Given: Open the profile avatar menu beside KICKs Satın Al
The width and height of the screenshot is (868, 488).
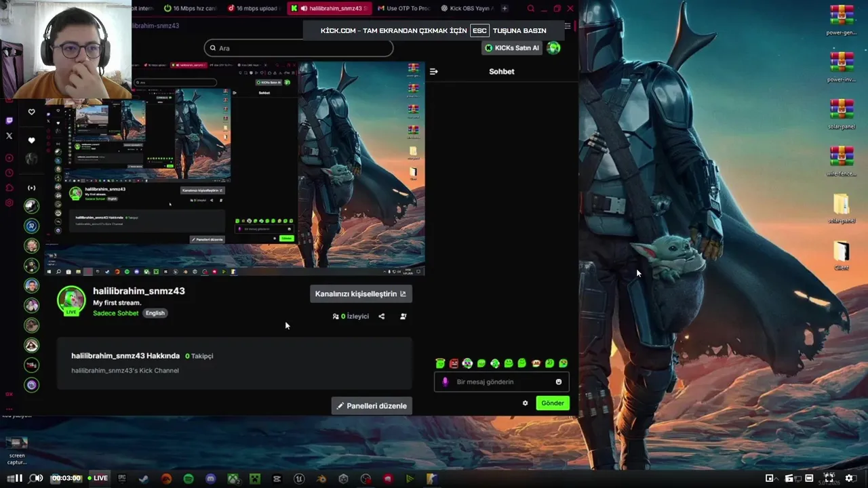Looking at the screenshot, I should pos(554,48).
